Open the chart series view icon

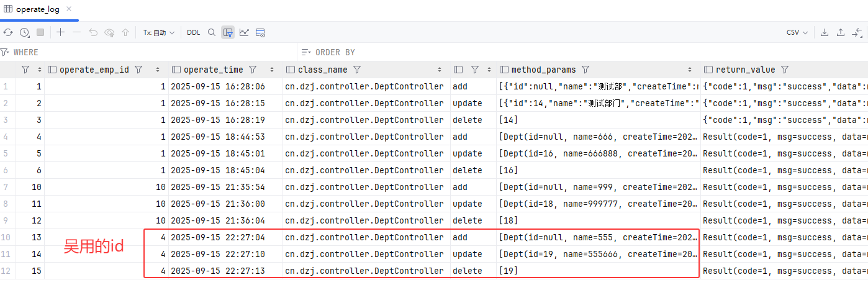click(244, 32)
